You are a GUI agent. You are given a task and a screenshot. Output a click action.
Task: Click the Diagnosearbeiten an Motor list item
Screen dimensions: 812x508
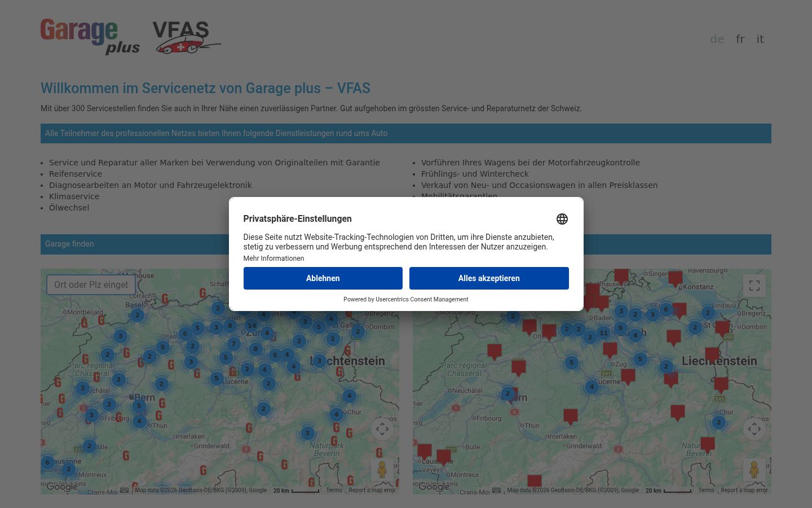[151, 185]
